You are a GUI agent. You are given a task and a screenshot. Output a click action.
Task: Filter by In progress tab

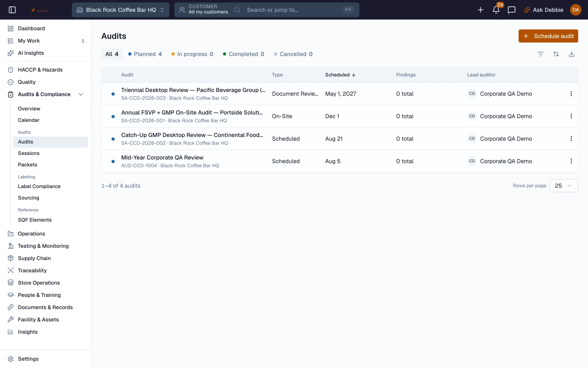click(x=192, y=54)
